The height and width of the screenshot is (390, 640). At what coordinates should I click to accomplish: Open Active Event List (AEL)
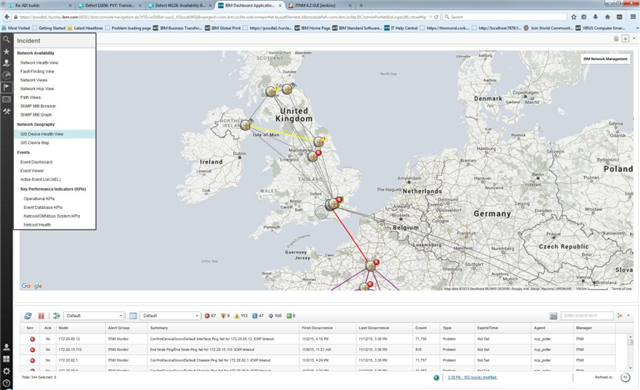pos(40,179)
